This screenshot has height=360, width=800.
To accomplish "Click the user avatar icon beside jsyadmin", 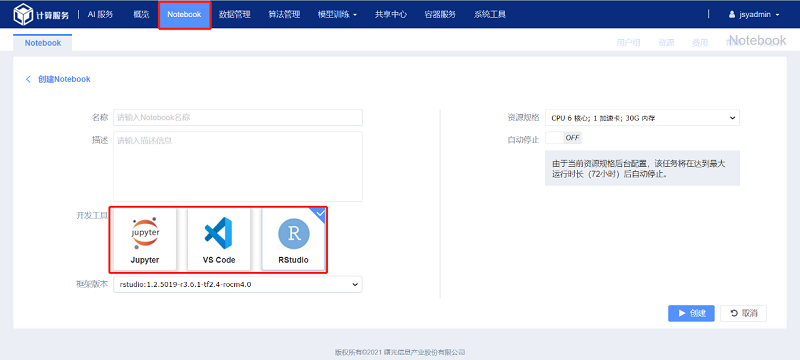I will click(732, 15).
